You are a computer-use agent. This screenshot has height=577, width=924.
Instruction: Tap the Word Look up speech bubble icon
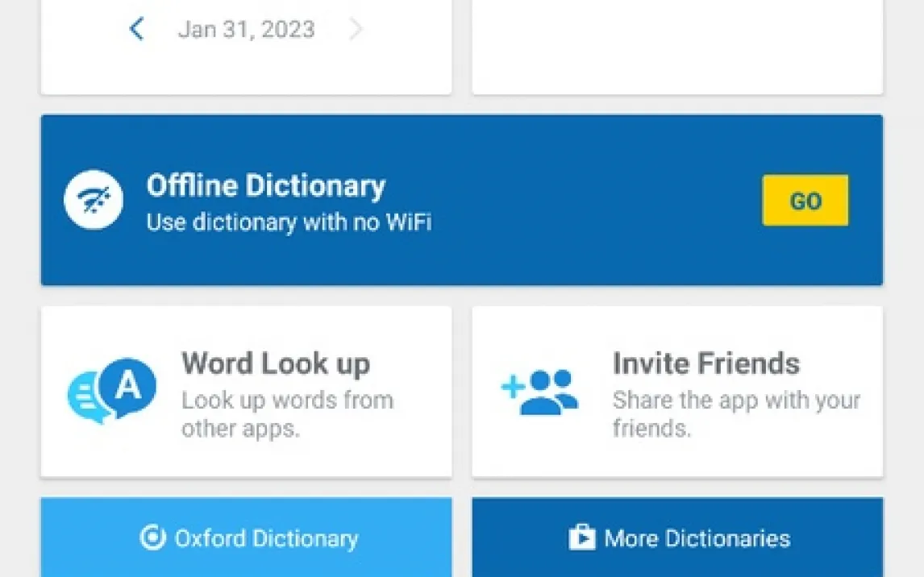pos(112,391)
